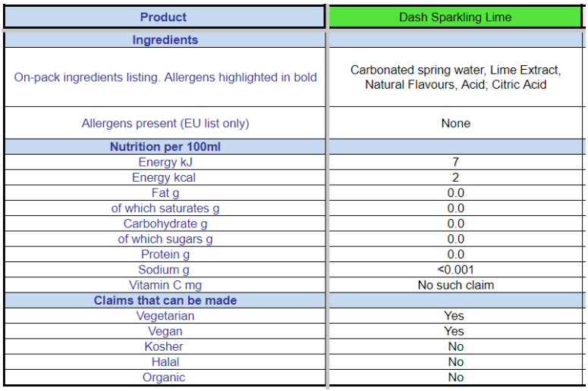Select the Product header cell

tap(164, 17)
